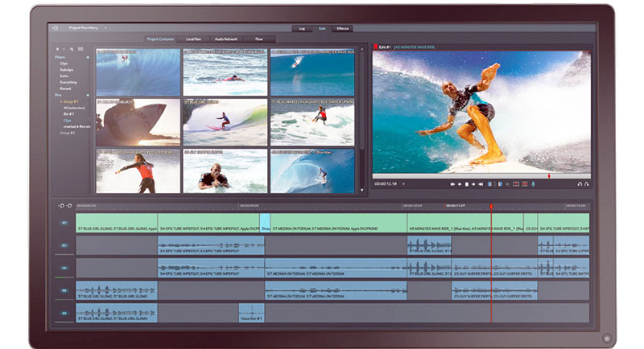Viewport: 644px width, 349px height.
Task: Select the dissolve transition on V1
Action: coord(265,223)
